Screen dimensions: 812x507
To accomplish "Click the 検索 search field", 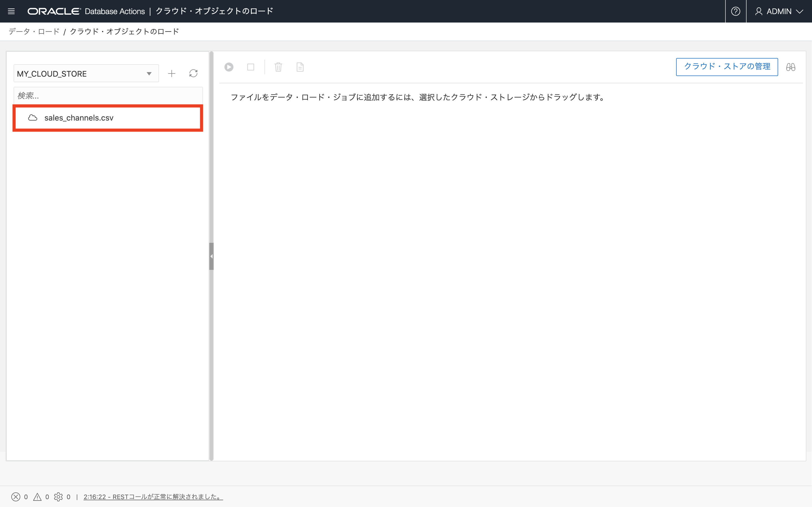I will click(x=108, y=96).
